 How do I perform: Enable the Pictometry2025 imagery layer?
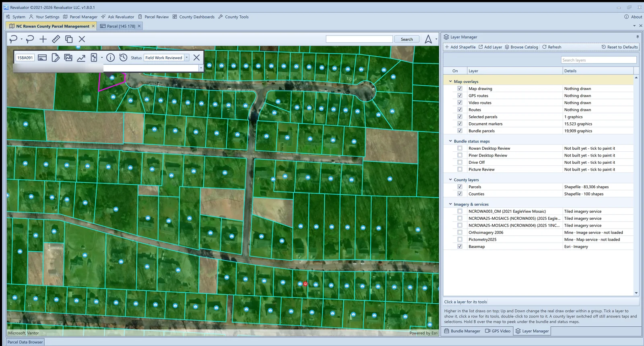click(x=460, y=239)
